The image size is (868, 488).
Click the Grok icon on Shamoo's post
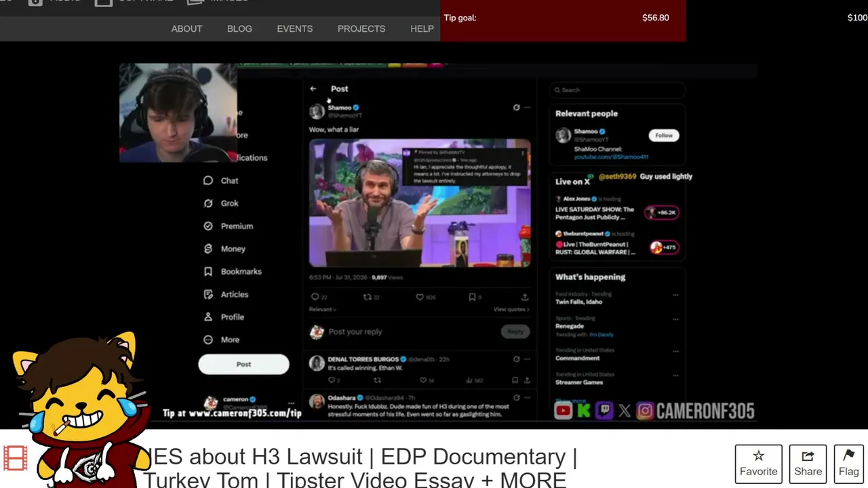516,107
